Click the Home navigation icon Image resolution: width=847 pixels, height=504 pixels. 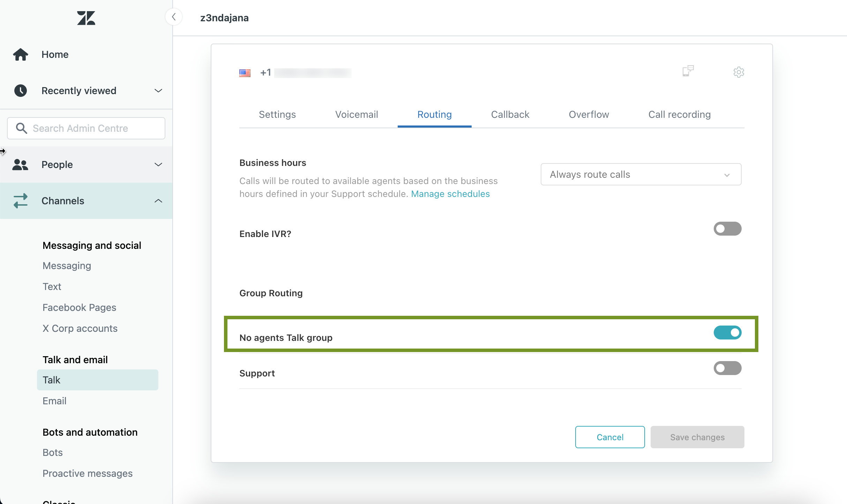point(21,54)
